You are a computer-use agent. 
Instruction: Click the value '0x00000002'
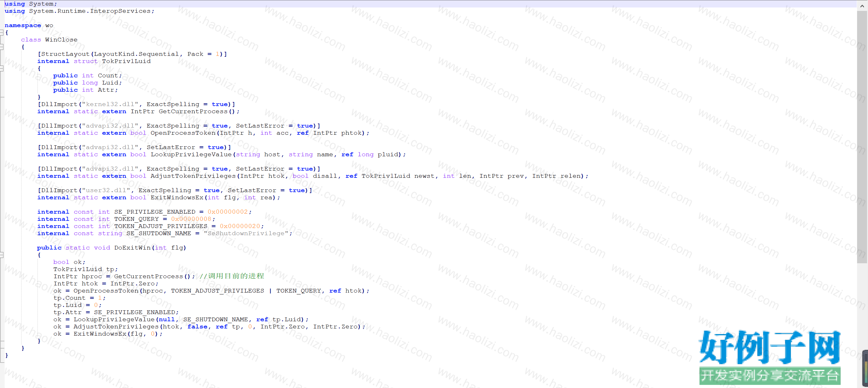(x=228, y=212)
